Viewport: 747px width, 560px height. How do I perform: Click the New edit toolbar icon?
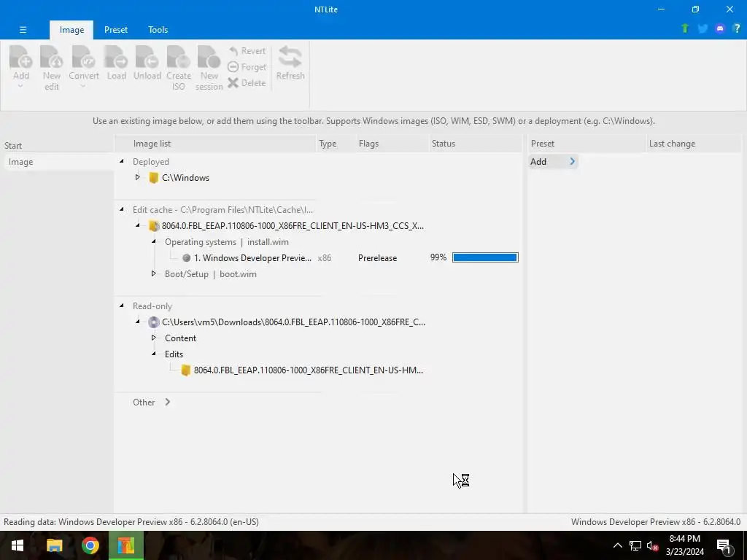tap(52, 57)
